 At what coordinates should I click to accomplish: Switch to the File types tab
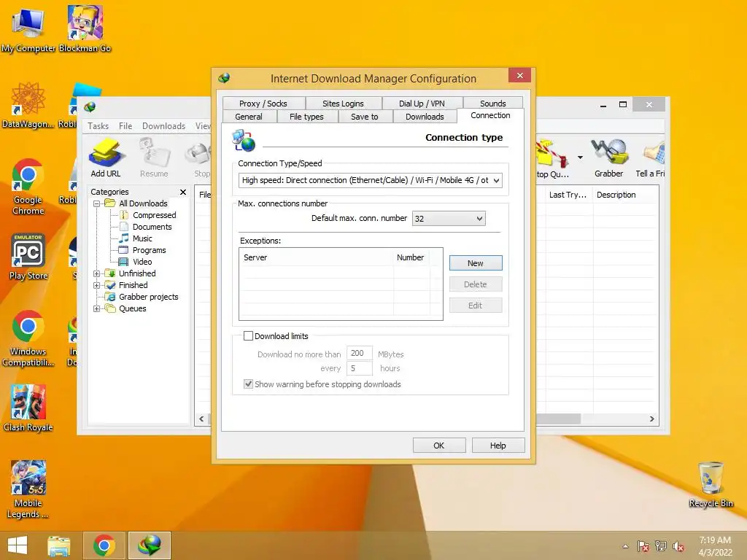click(306, 117)
